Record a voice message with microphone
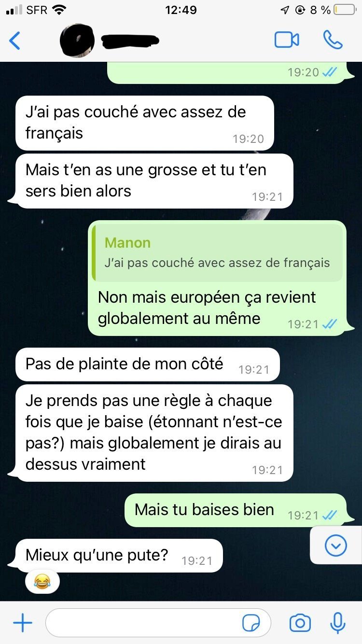Image resolution: width=362 pixels, height=644 pixels. [x=338, y=623]
